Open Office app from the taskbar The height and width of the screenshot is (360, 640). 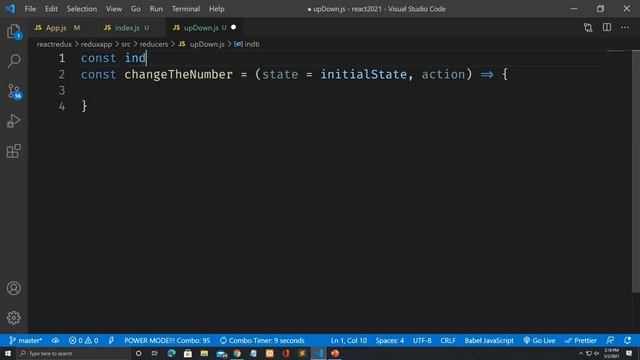[286, 353]
